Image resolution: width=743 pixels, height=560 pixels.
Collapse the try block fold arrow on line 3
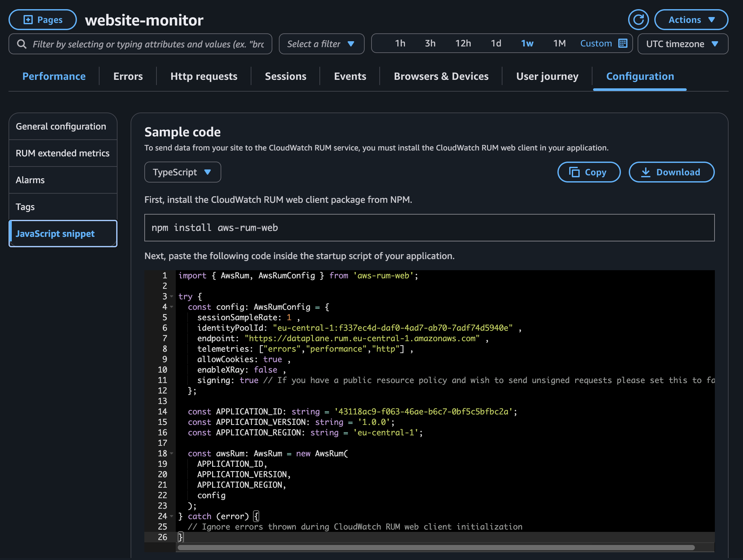click(x=172, y=297)
